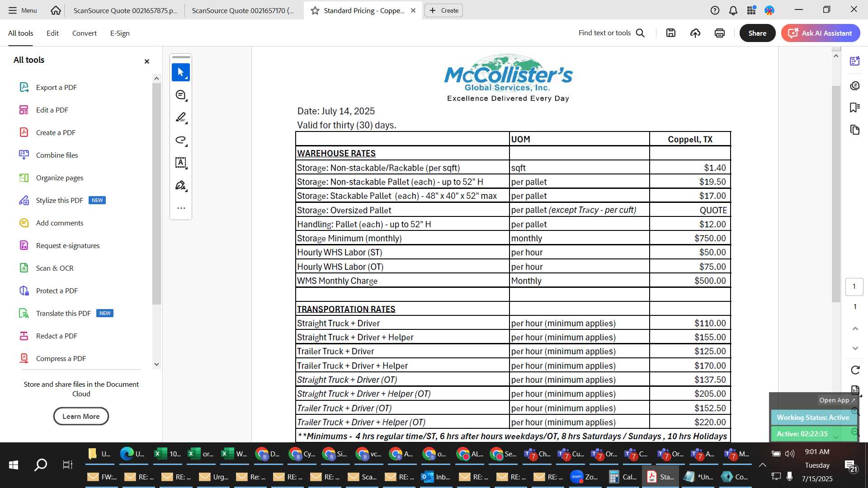This screenshot has width=868, height=488.
Task: Open Combine files tool
Action: tap(57, 155)
